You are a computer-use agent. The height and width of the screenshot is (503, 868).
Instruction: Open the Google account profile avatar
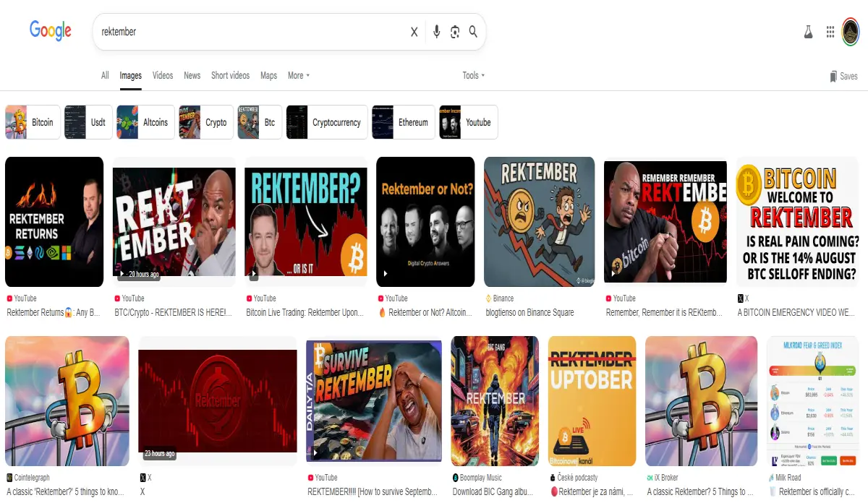click(851, 32)
